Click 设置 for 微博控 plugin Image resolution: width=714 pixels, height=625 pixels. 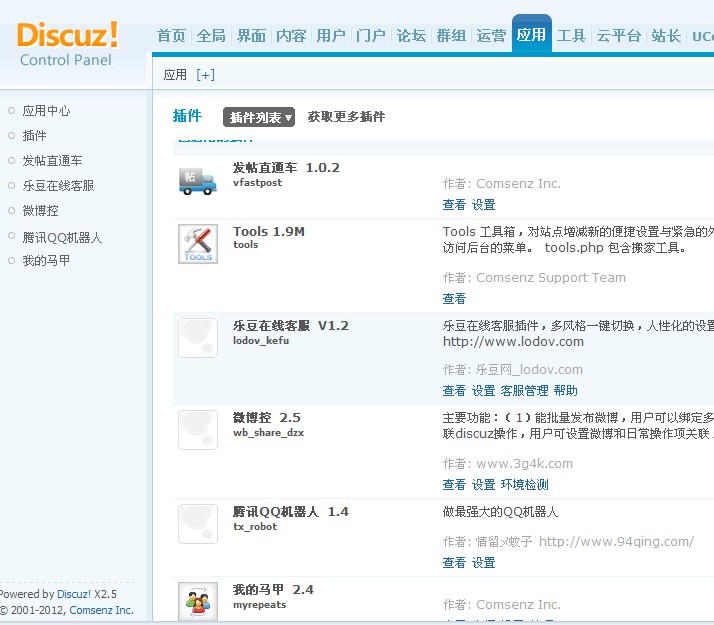point(483,485)
